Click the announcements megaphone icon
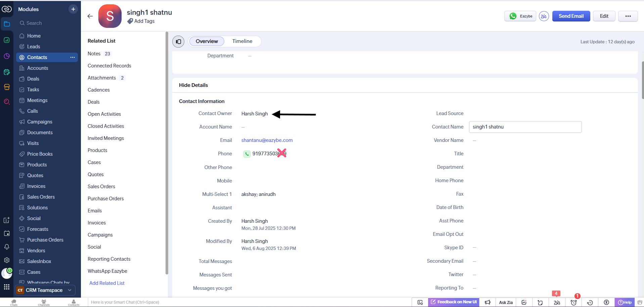 point(488,302)
